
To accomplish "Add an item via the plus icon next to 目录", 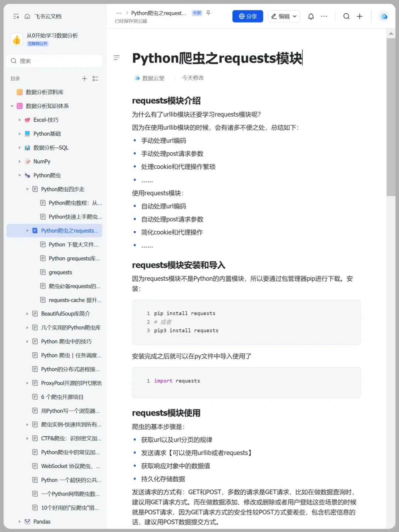I will coord(84,78).
